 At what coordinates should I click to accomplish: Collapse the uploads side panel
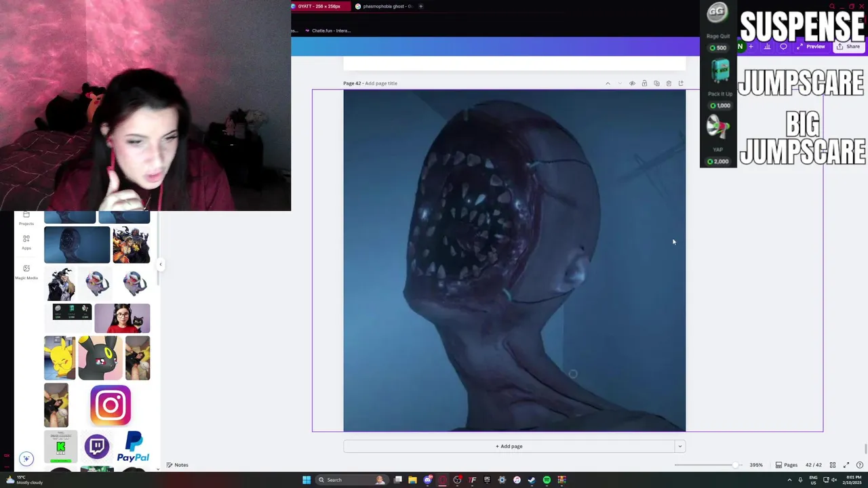tap(161, 264)
